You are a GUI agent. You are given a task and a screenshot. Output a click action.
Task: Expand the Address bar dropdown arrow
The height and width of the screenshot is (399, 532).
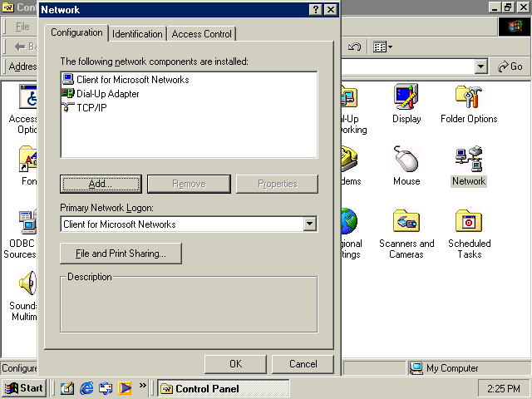480,66
